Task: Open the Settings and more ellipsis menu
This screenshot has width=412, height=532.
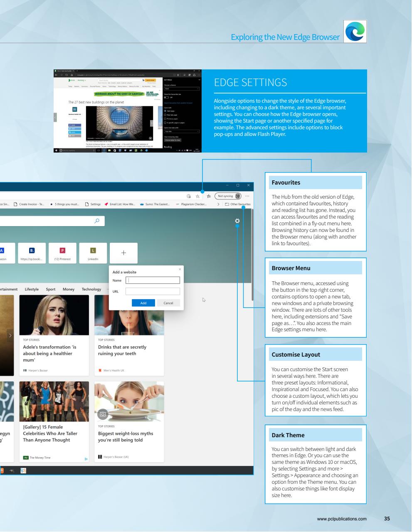Action: (x=247, y=196)
